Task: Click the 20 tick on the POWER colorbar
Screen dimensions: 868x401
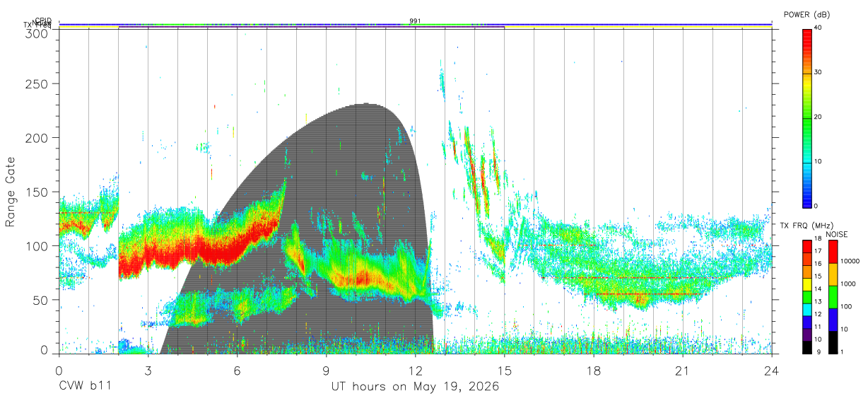Action: (819, 117)
